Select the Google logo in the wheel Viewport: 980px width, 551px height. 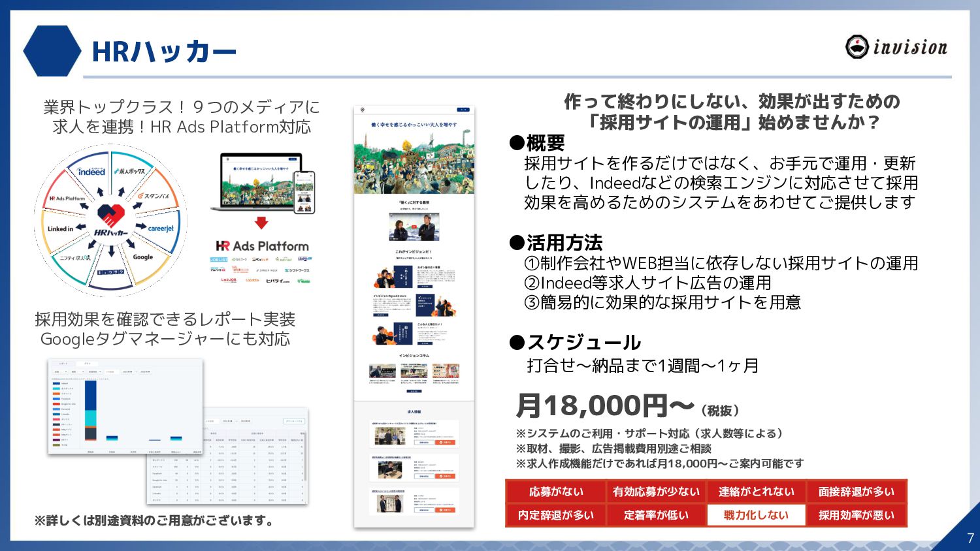[x=142, y=257]
